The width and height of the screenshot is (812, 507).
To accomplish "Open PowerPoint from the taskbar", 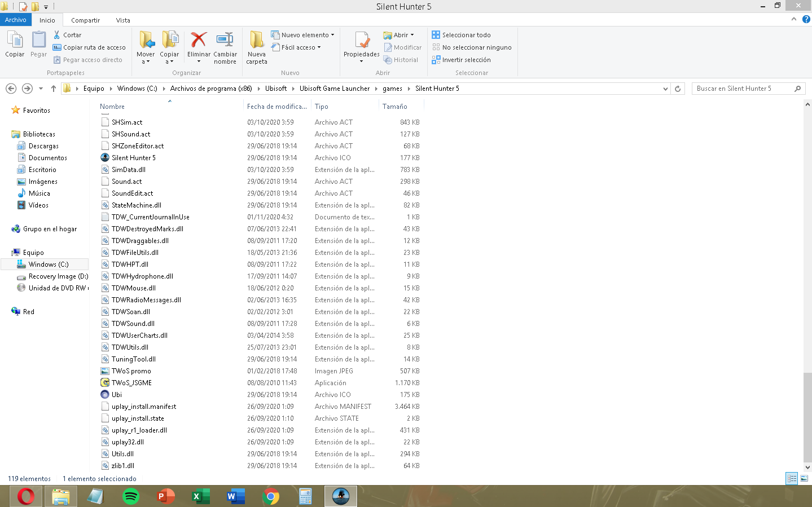I will click(x=166, y=496).
